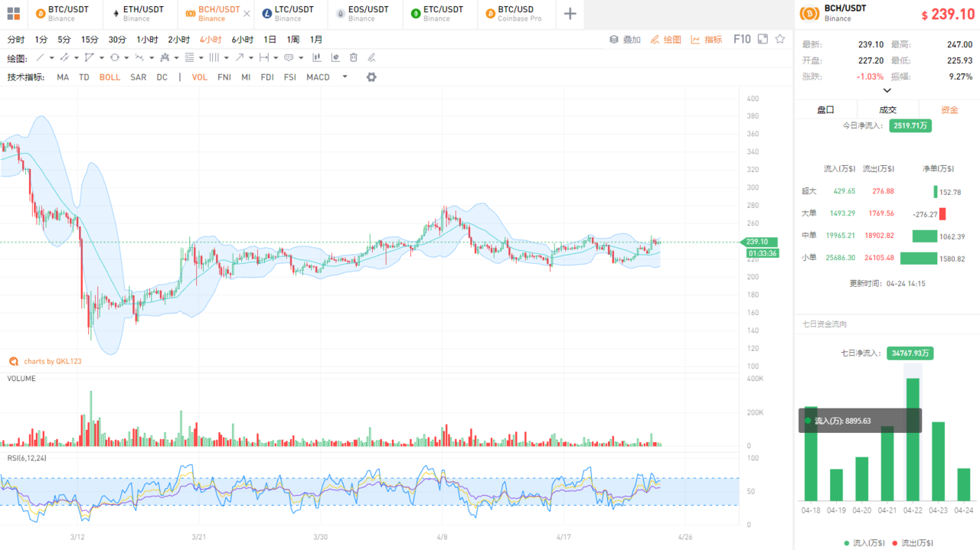
Task: Expand more indicators dropdown after MACD
Action: 345,76
